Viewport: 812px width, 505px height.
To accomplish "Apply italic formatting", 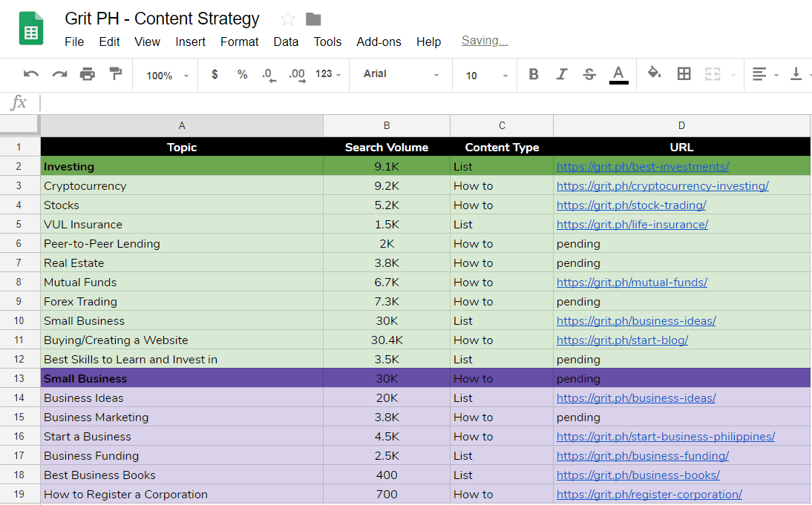I will pyautogui.click(x=562, y=74).
